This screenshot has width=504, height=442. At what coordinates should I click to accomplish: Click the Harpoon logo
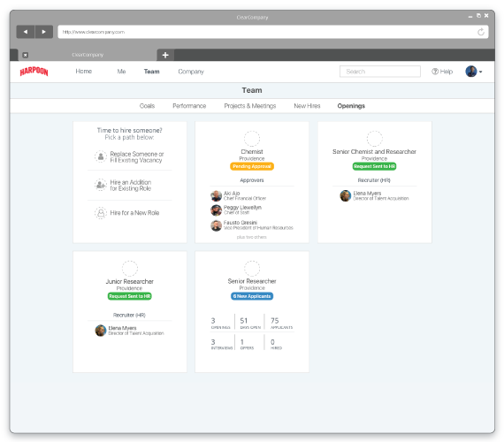click(34, 72)
